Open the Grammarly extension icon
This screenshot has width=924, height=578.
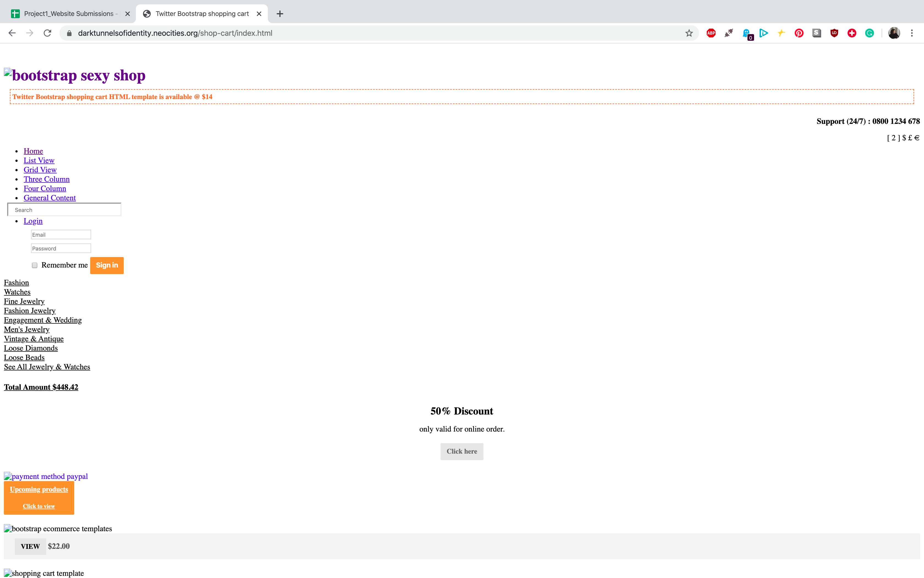coord(869,33)
